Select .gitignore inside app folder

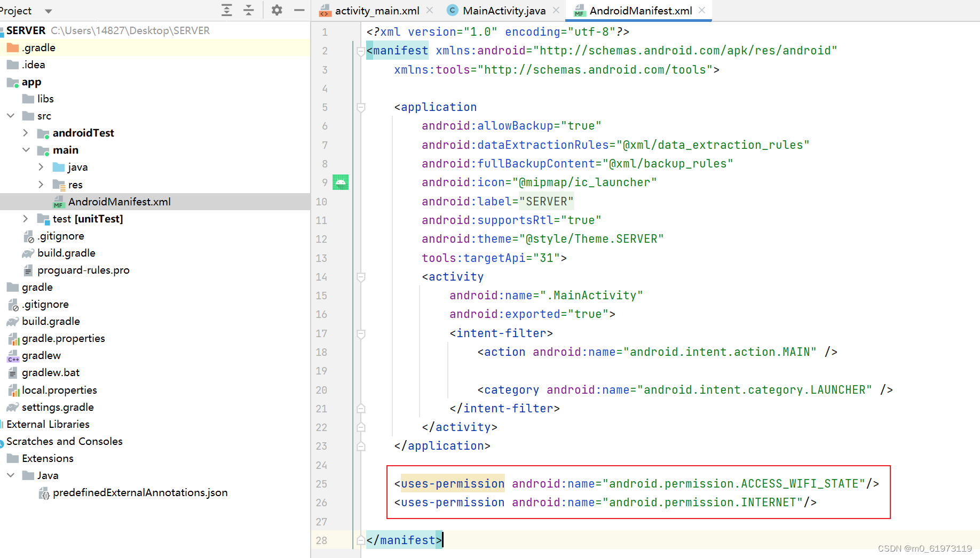pos(155,236)
